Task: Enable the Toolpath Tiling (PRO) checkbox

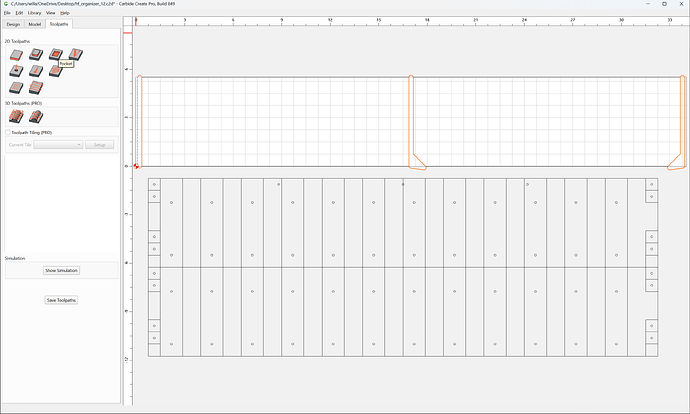Action: 7,132
